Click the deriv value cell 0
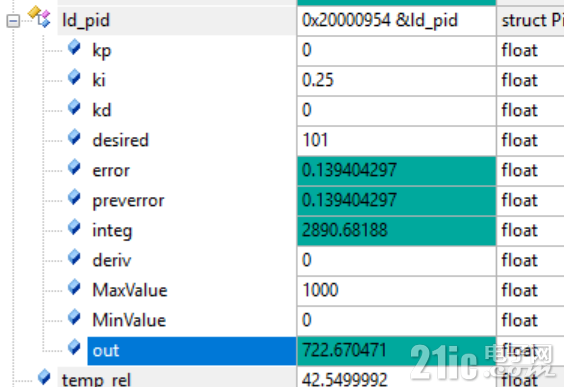Image resolution: width=564 pixels, height=387 pixels. tap(396, 261)
